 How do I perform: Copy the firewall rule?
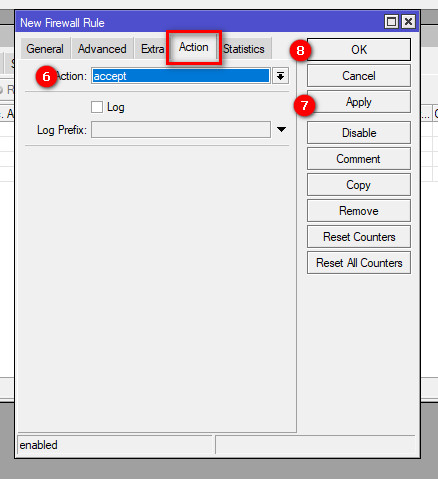point(359,185)
